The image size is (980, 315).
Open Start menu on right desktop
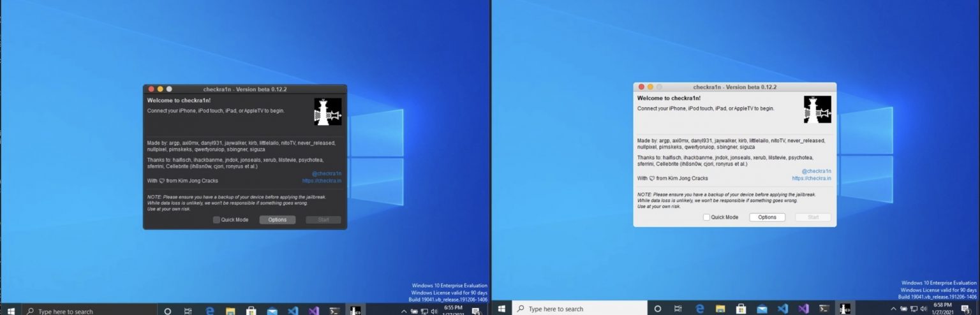click(501, 309)
